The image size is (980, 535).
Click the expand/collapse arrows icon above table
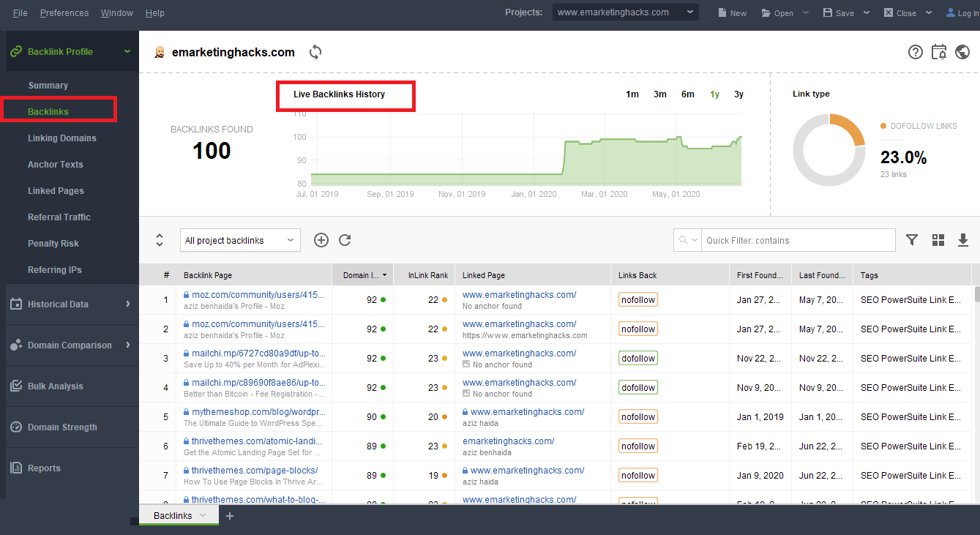click(160, 240)
